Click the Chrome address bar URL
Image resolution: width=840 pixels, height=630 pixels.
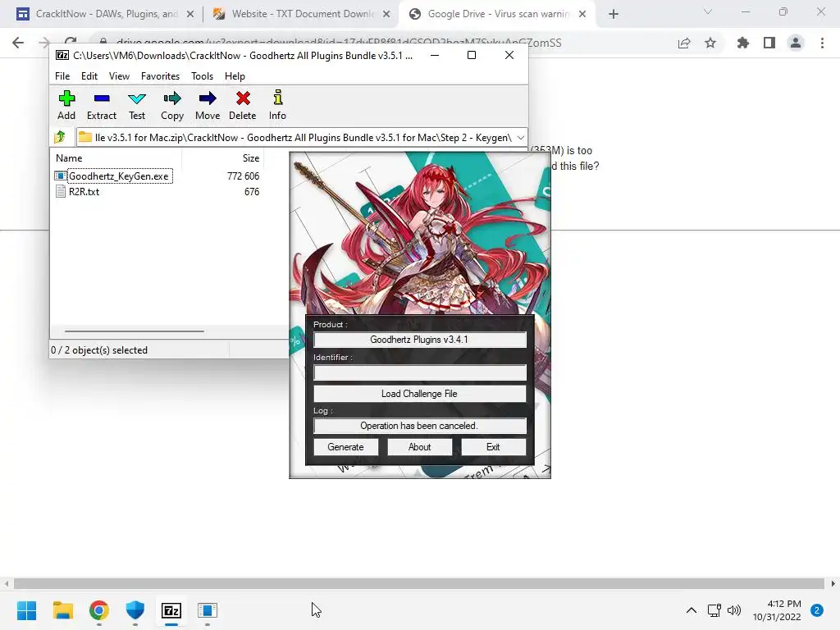point(339,43)
